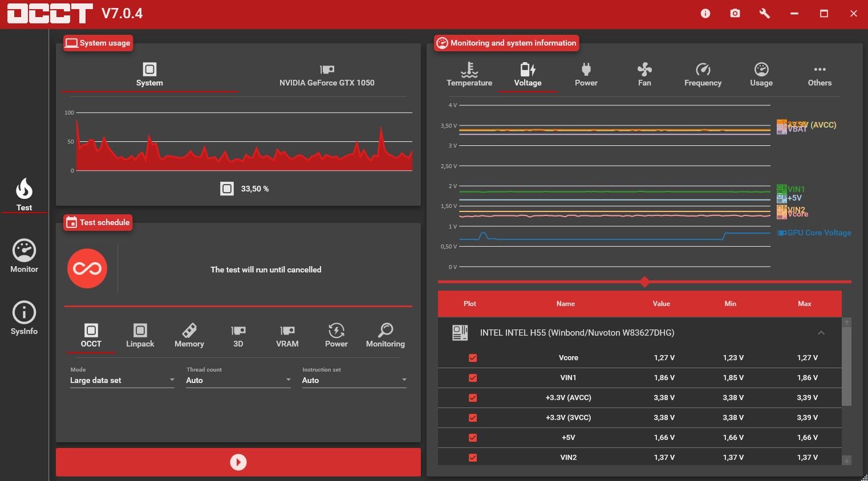Open the Test section in sidebar

[x=24, y=195]
